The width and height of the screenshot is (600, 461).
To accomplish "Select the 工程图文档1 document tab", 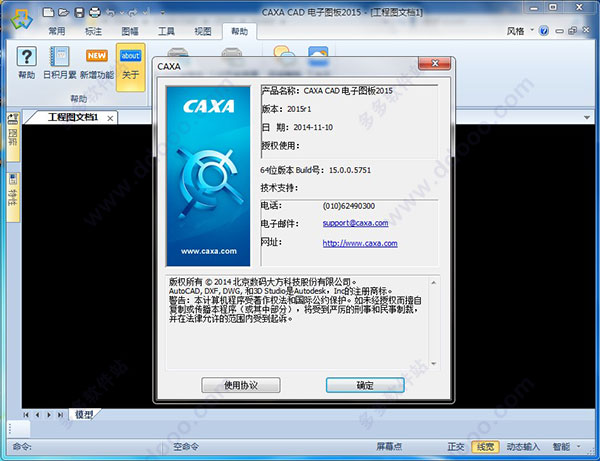I will 73,117.
